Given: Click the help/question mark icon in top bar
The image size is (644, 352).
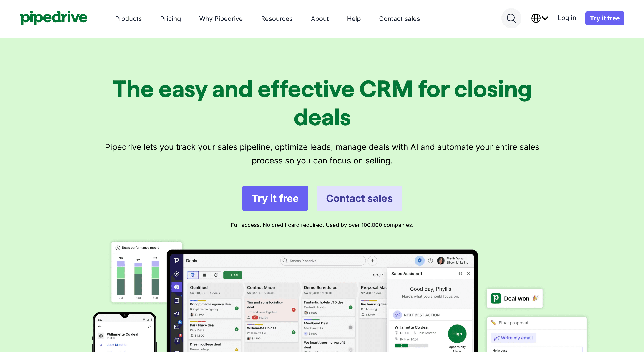Looking at the screenshot, I should point(430,261).
